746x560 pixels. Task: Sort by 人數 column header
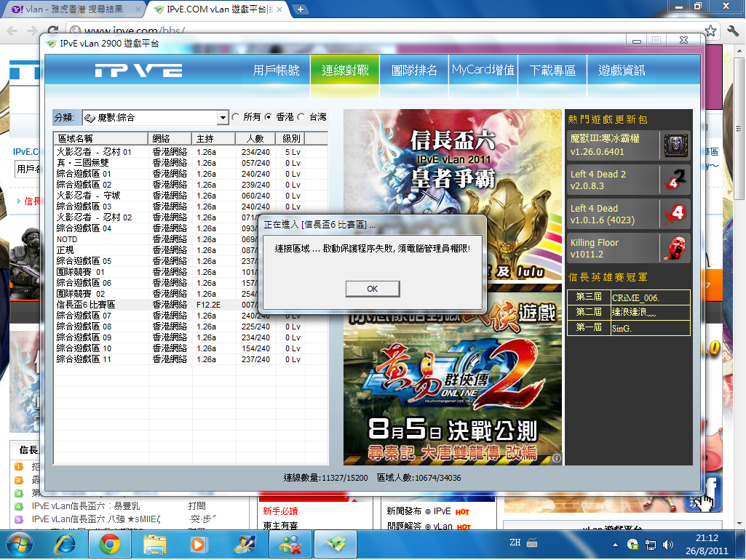(255, 138)
